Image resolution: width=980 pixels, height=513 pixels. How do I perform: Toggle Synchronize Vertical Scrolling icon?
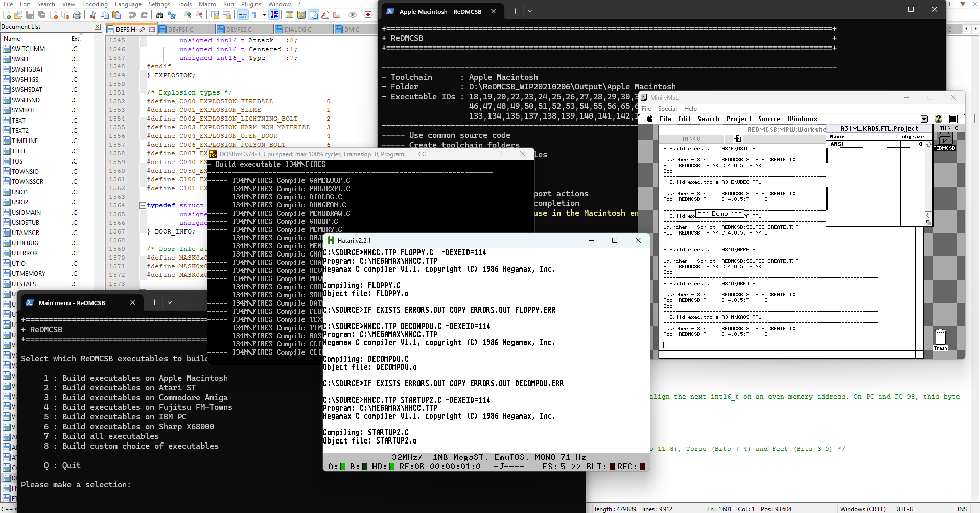coord(215,15)
